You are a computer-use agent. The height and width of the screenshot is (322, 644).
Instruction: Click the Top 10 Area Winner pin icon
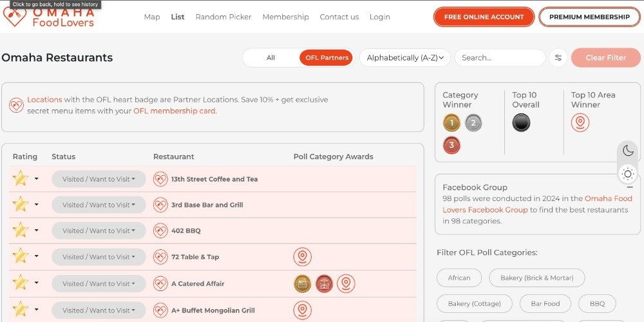(580, 122)
